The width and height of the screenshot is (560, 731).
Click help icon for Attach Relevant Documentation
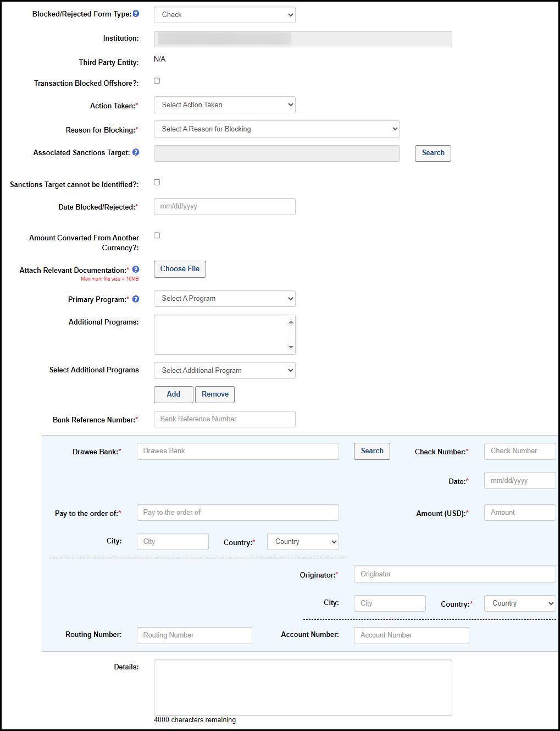tap(136, 270)
